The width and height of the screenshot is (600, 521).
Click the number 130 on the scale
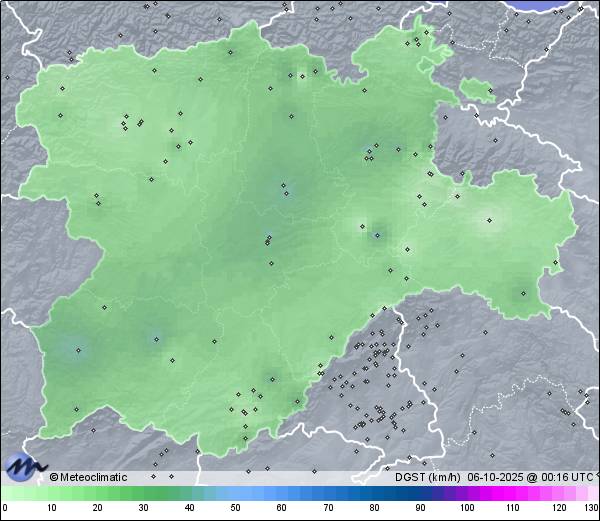(x=590, y=508)
